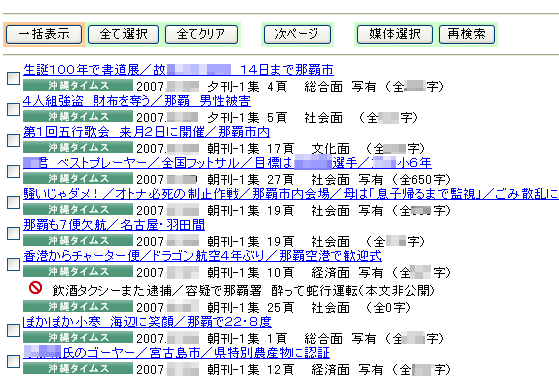This screenshot has width=559, height=377.
Task: Click the 一括表示 button
Action: click(x=44, y=34)
